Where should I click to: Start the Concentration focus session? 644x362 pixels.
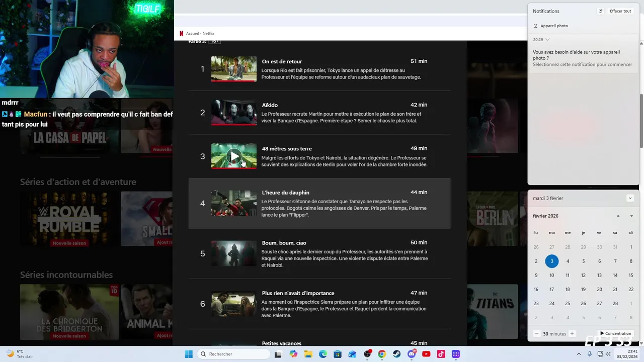tap(616, 334)
